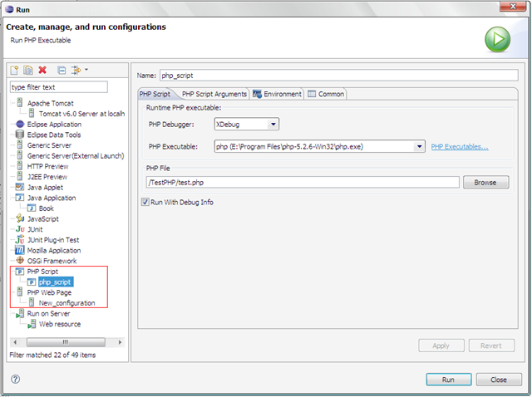The width and height of the screenshot is (532, 397).
Task: Open the filter icon dropdown arrow
Action: pyautogui.click(x=86, y=70)
